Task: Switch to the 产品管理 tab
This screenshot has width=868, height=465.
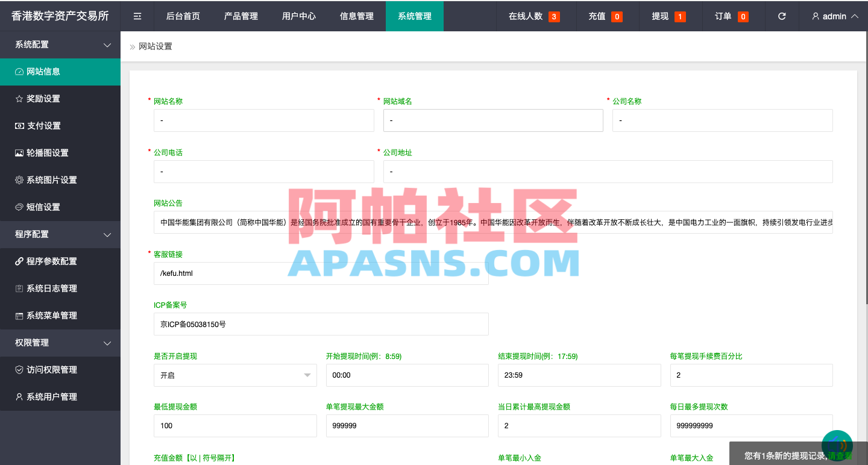Action: pos(241,16)
